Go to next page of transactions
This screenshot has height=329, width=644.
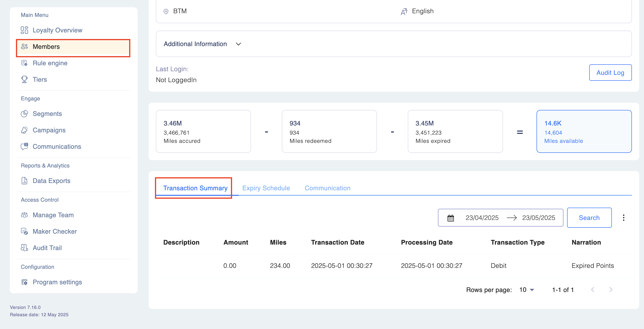point(611,290)
